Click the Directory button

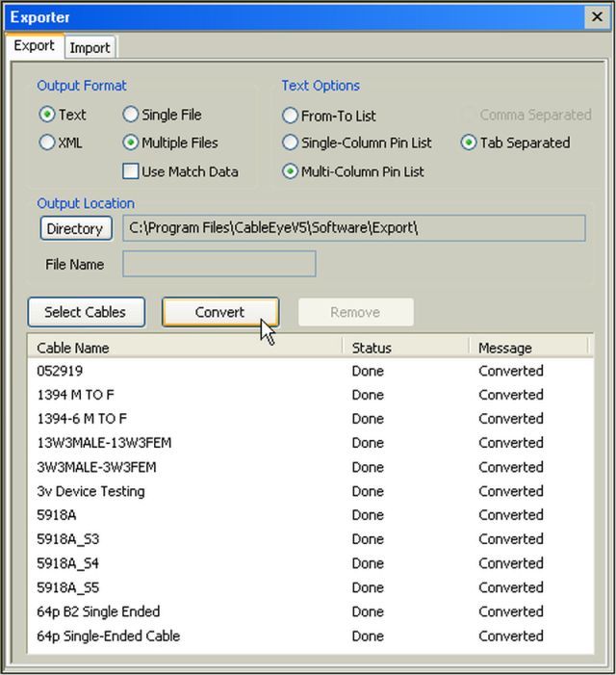pyautogui.click(x=75, y=228)
